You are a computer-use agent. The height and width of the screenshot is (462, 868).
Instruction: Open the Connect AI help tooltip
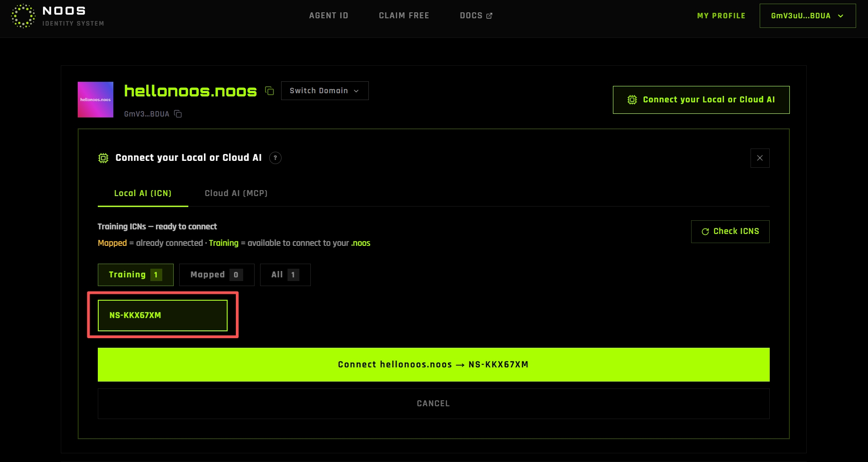[275, 158]
